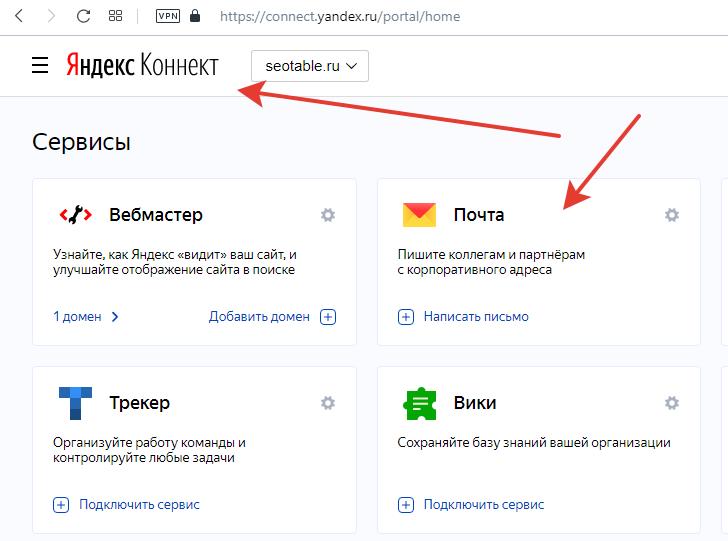This screenshot has width=728, height=541.
Task: Open the speed dial grid icon
Action: tap(115, 16)
